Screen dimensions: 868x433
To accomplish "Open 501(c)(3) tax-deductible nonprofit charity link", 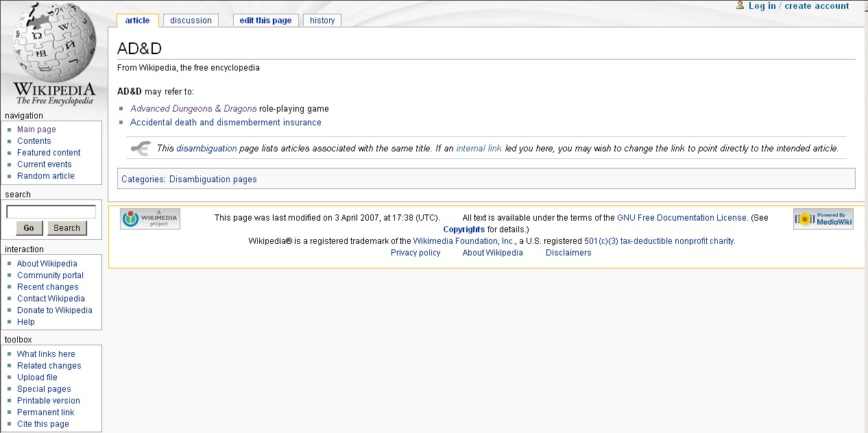I will 659,241.
